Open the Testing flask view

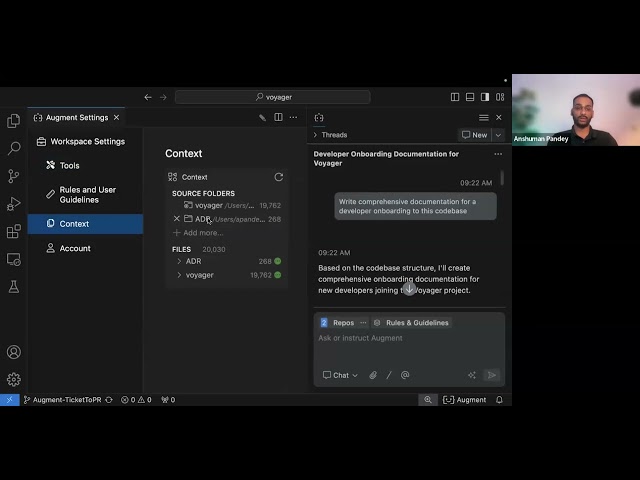[13, 287]
